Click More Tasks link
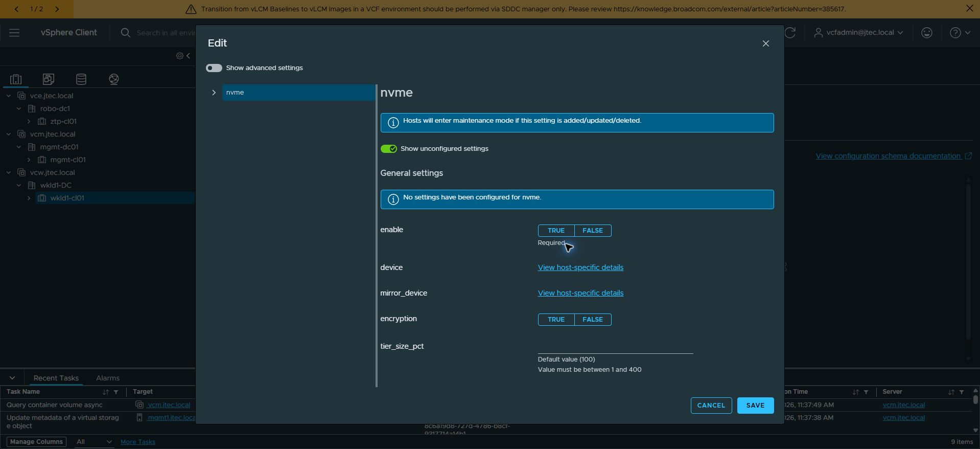 138,442
